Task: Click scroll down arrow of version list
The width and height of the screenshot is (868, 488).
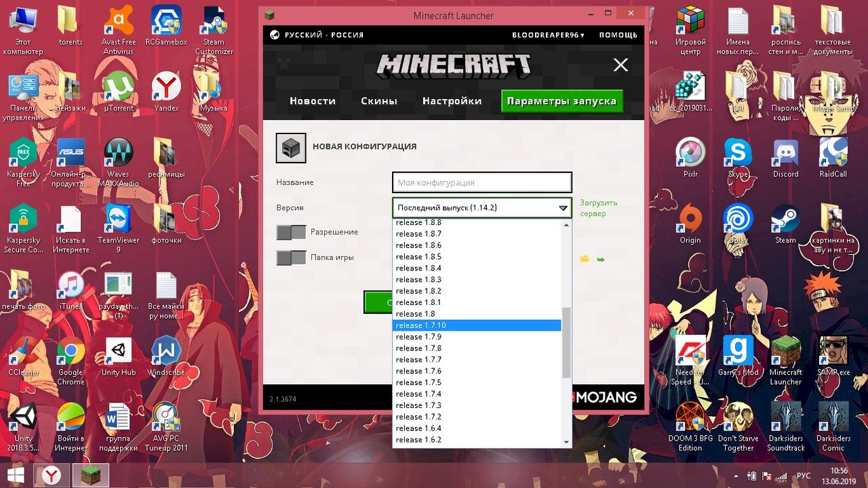Action: pyautogui.click(x=567, y=442)
